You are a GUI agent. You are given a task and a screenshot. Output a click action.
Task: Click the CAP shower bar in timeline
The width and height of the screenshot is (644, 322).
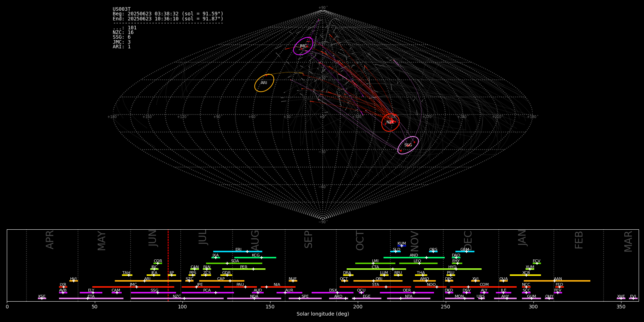222,281
